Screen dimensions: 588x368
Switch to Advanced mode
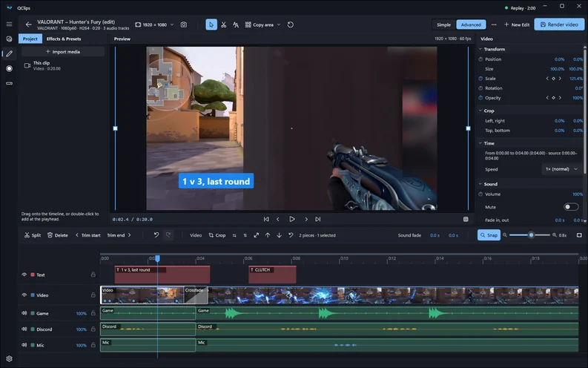point(471,24)
